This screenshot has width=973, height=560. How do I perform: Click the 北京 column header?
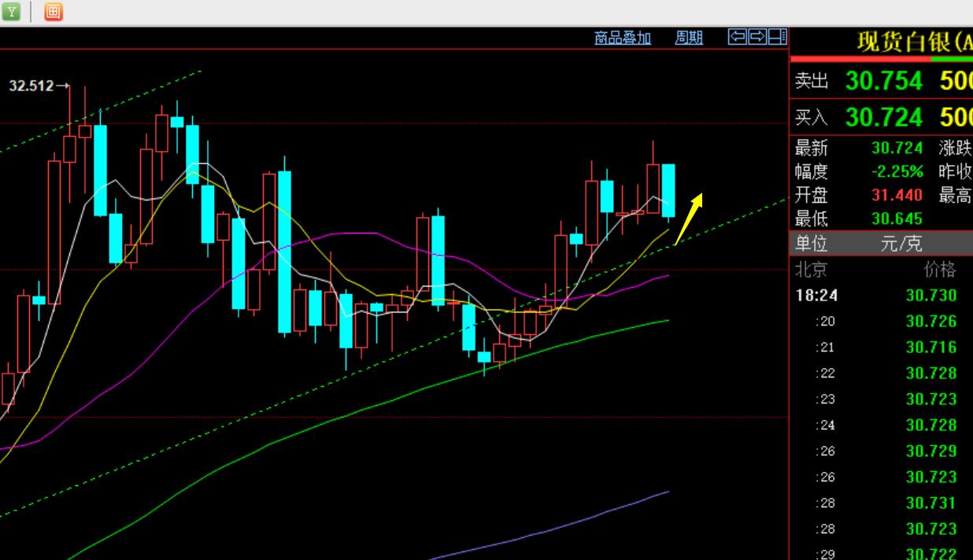(x=811, y=271)
